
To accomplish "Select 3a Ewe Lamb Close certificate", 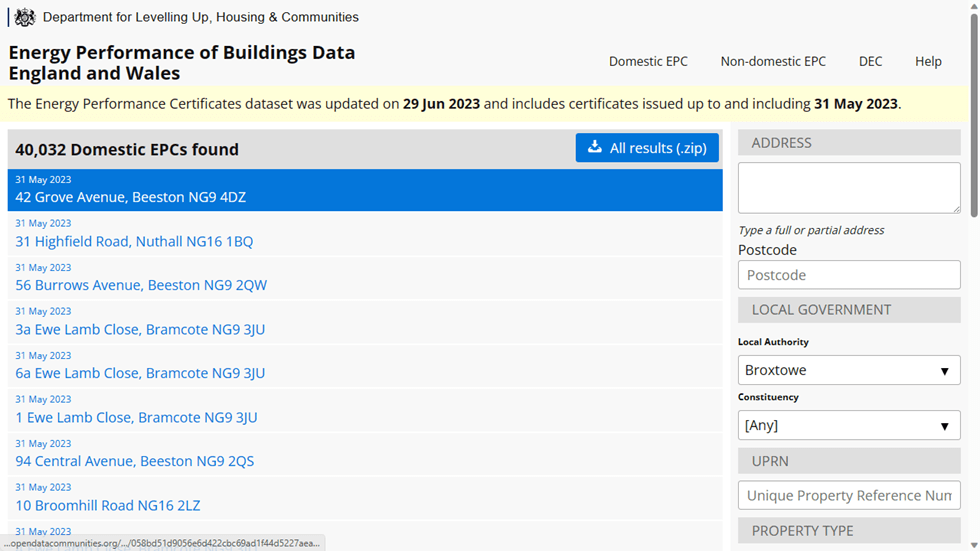I will [140, 329].
